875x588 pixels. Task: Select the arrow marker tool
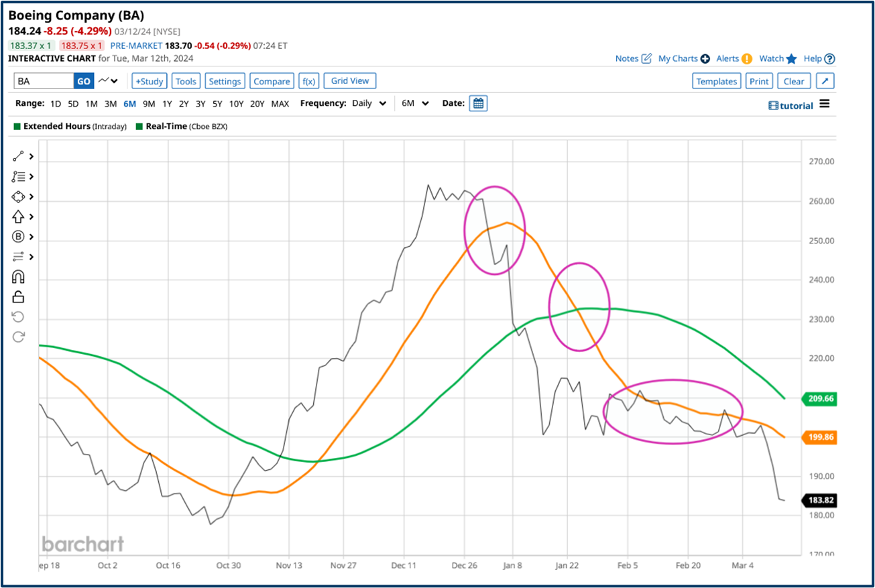18,216
